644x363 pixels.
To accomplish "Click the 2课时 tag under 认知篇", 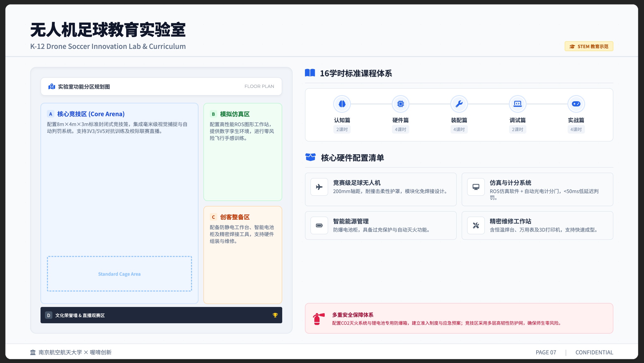I will (342, 129).
